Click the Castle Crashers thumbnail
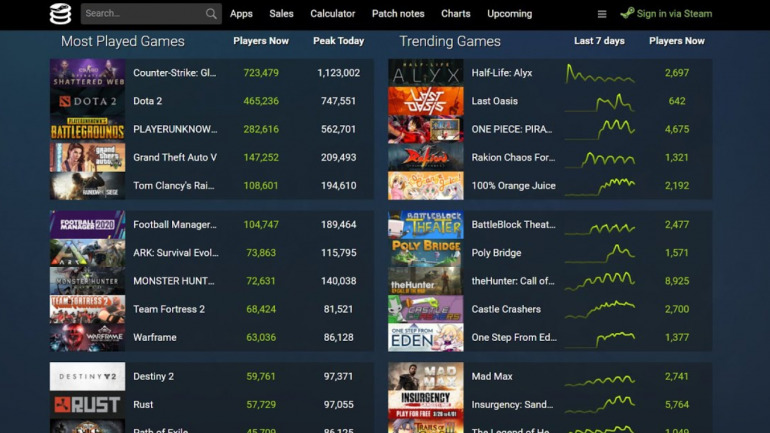The height and width of the screenshot is (433, 770). tap(426, 309)
